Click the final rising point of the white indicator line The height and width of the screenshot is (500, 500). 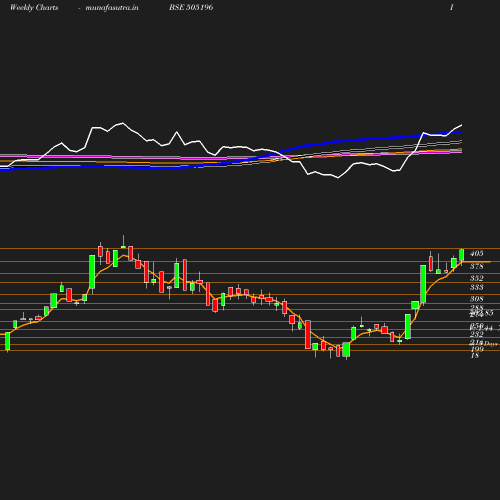pos(461,125)
